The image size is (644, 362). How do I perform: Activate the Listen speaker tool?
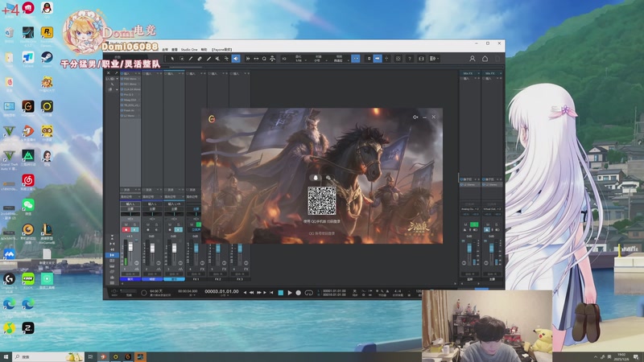236,59
